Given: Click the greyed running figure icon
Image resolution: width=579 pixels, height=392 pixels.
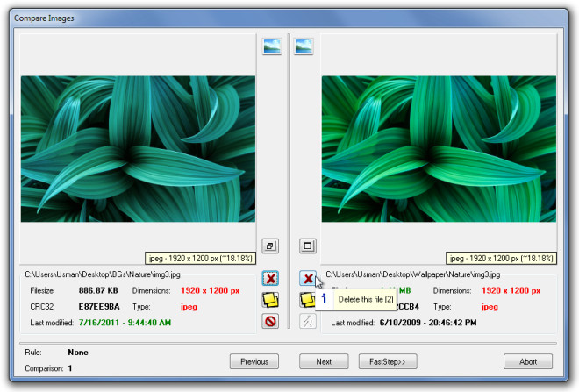Looking at the screenshot, I should [308, 321].
